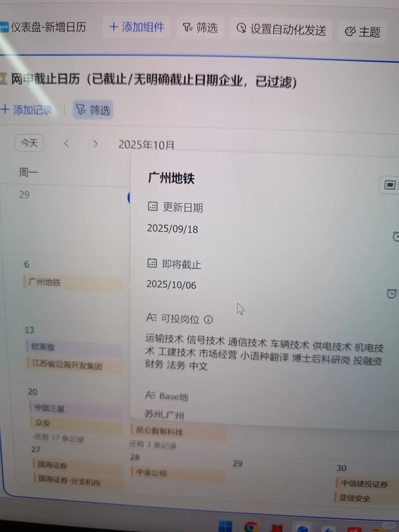Viewport: 399px width, 532px height.
Task: Click the alarm reminder icon beside 即将截止
Action: click(x=391, y=293)
